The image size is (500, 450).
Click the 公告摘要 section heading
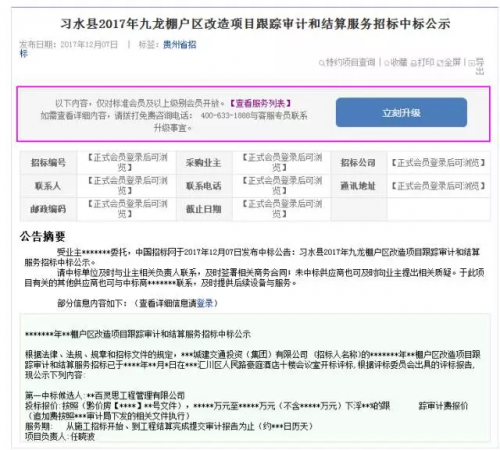click(x=42, y=236)
